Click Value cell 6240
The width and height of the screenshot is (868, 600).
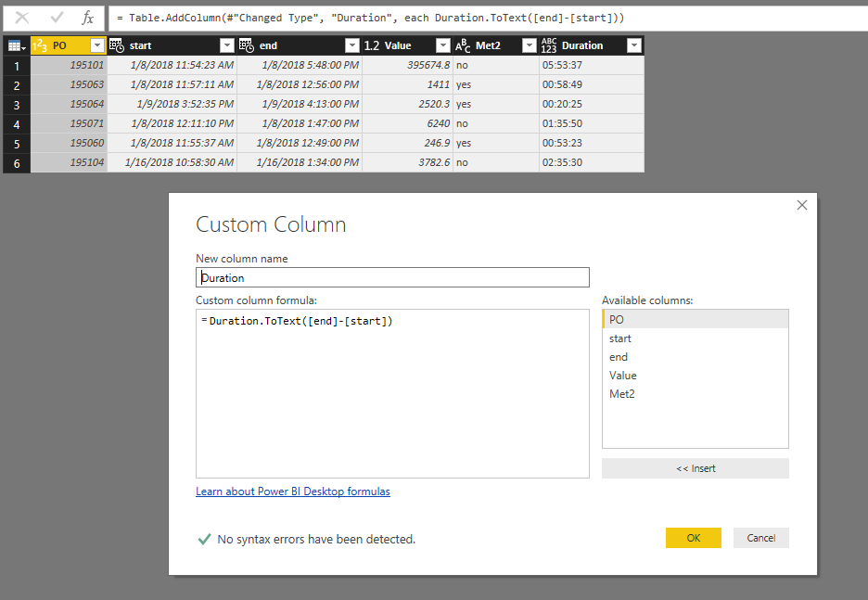tap(407, 123)
